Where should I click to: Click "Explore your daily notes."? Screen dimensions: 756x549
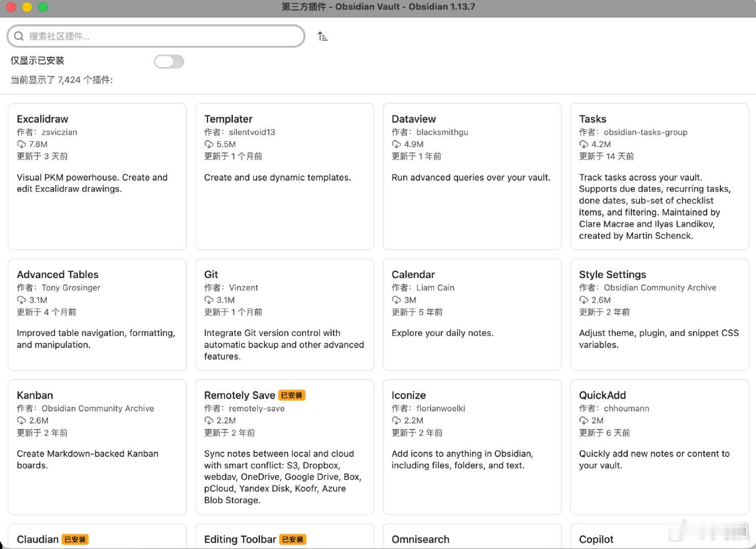click(442, 333)
